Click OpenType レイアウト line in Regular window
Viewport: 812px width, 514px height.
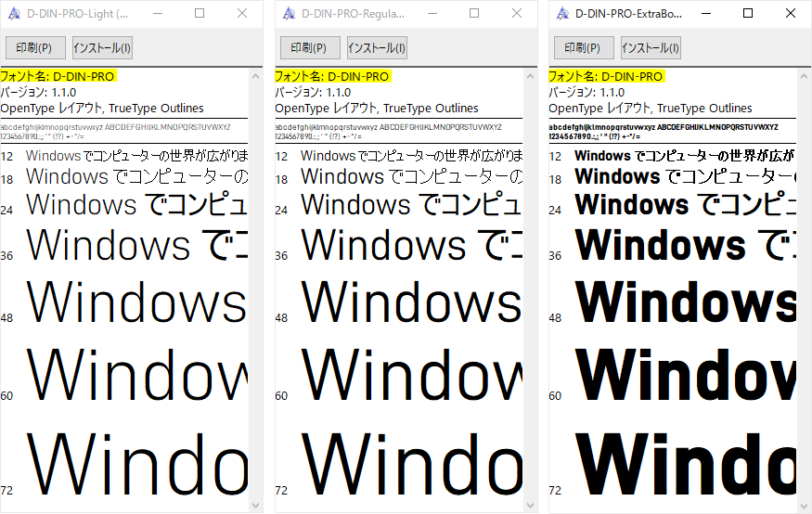[377, 109]
